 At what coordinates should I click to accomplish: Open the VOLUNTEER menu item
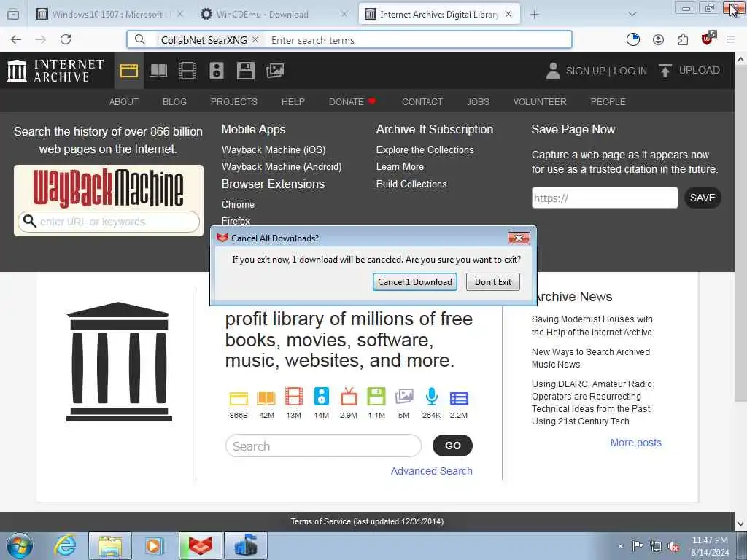click(x=540, y=101)
